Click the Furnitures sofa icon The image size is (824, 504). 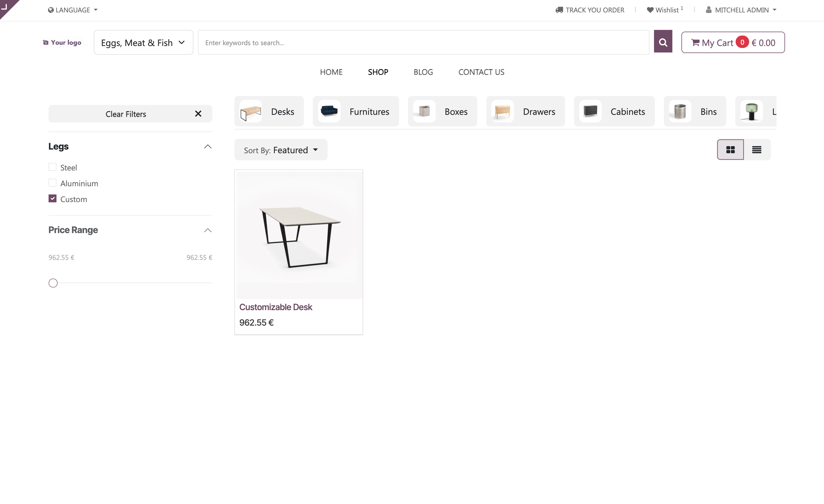tap(329, 111)
